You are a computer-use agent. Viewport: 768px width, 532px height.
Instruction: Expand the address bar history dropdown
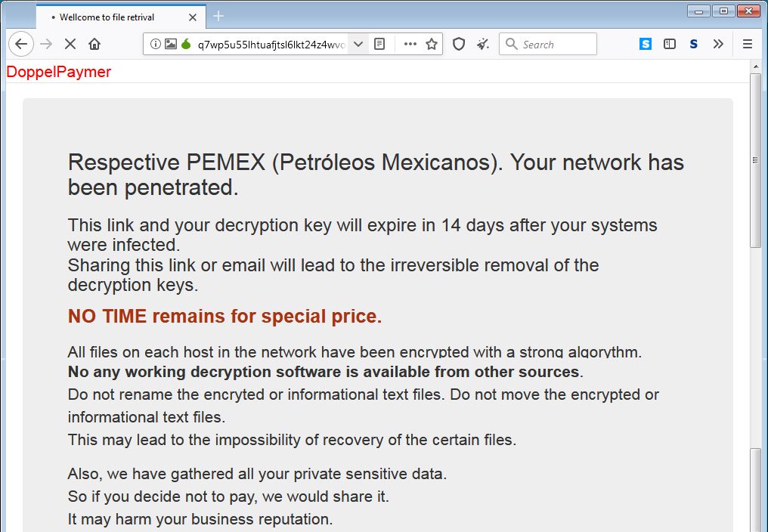[x=359, y=44]
